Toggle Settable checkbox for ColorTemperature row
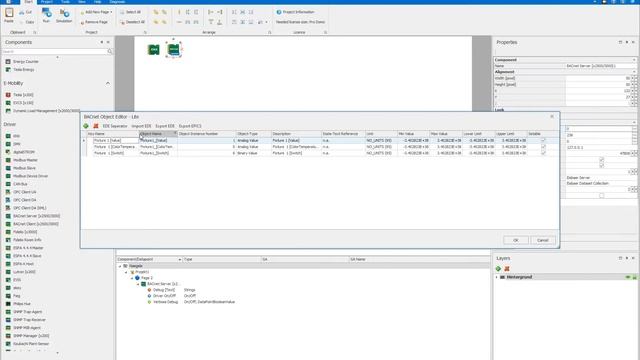 (x=543, y=147)
